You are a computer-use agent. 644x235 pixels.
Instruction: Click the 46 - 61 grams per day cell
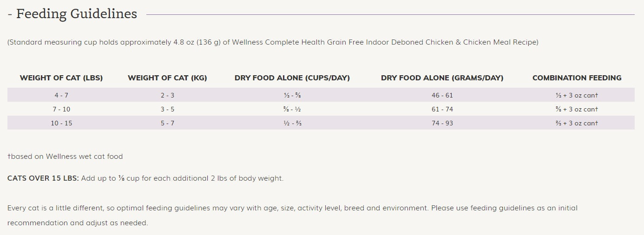[x=442, y=96]
